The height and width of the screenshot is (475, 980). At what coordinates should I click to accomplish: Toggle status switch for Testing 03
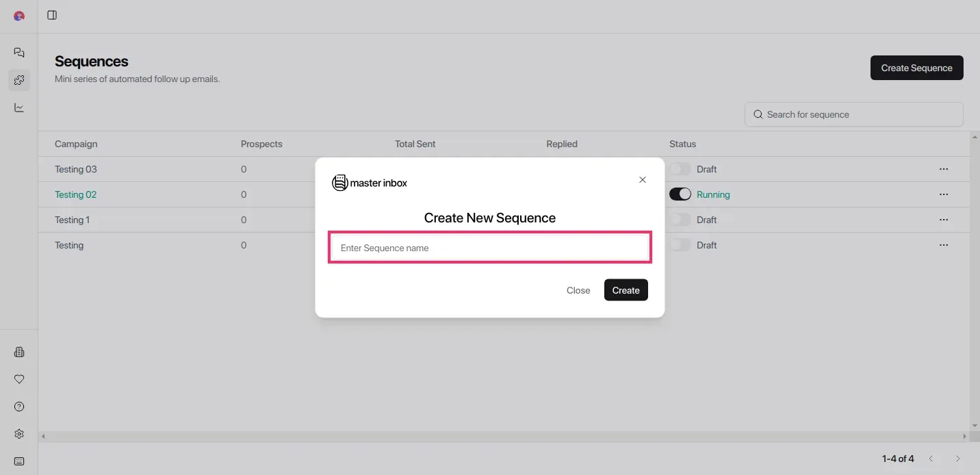pos(680,169)
